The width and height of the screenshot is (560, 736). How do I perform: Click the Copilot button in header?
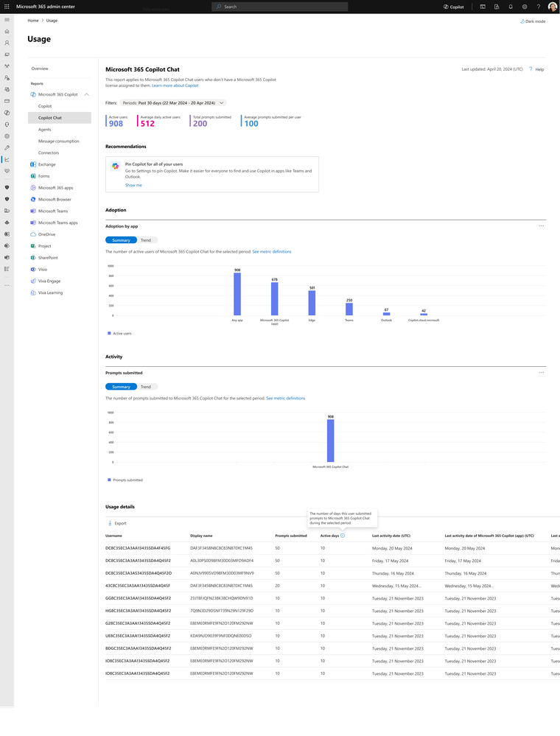454,7
